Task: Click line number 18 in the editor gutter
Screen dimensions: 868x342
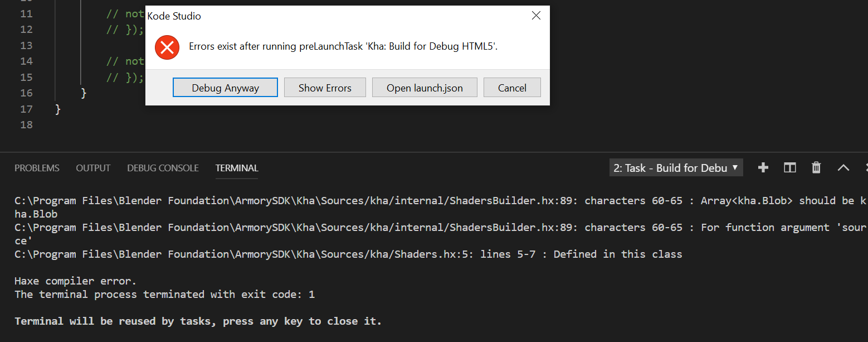Action: click(x=26, y=124)
